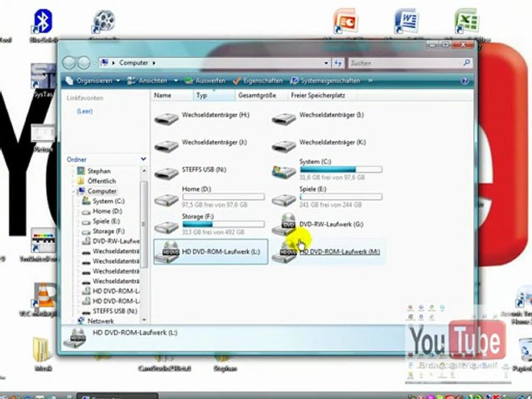
Task: Select Home (D:) drive icon
Action: (167, 200)
